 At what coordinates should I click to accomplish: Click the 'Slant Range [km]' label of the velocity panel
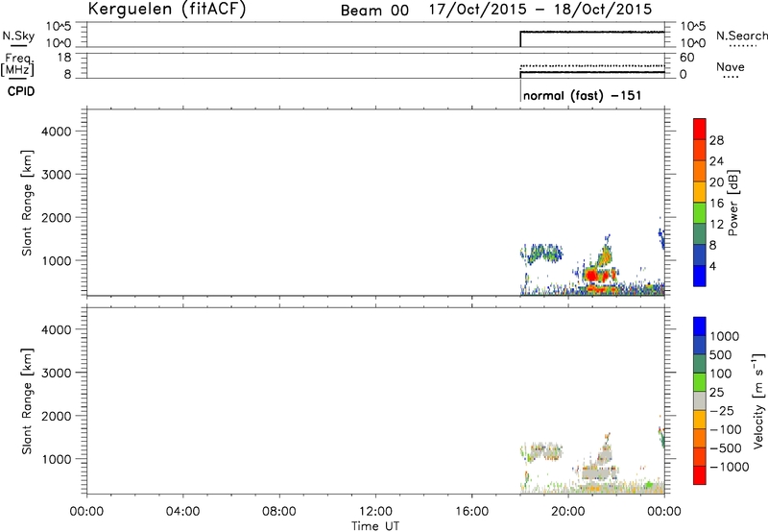tap(27, 400)
